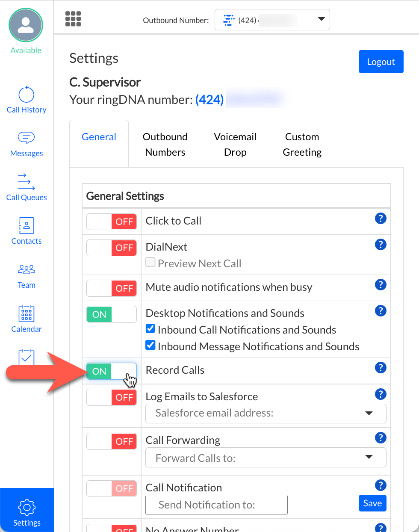Uncheck Inbound Message Notifications and Sounds
The height and width of the screenshot is (532, 419).
click(150, 345)
